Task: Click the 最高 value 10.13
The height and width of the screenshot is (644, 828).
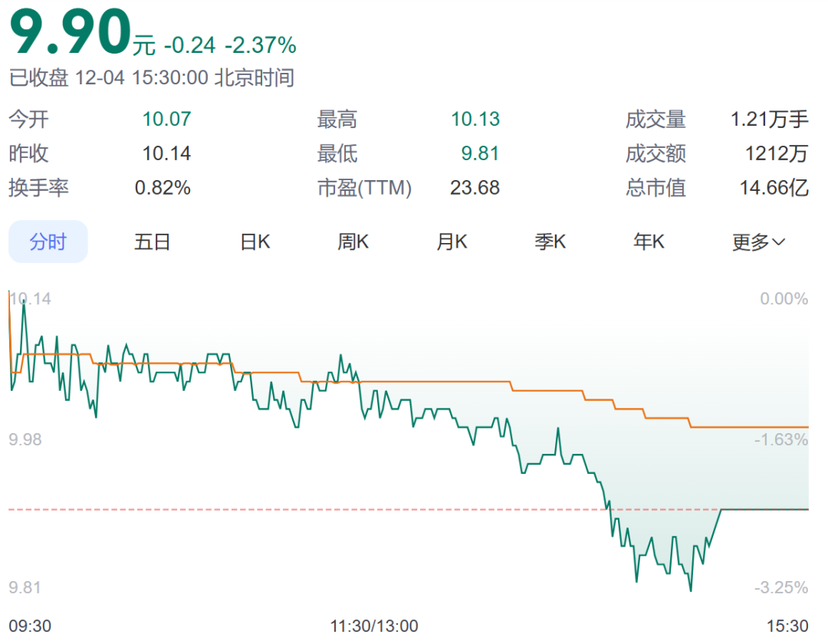Action: 475,120
